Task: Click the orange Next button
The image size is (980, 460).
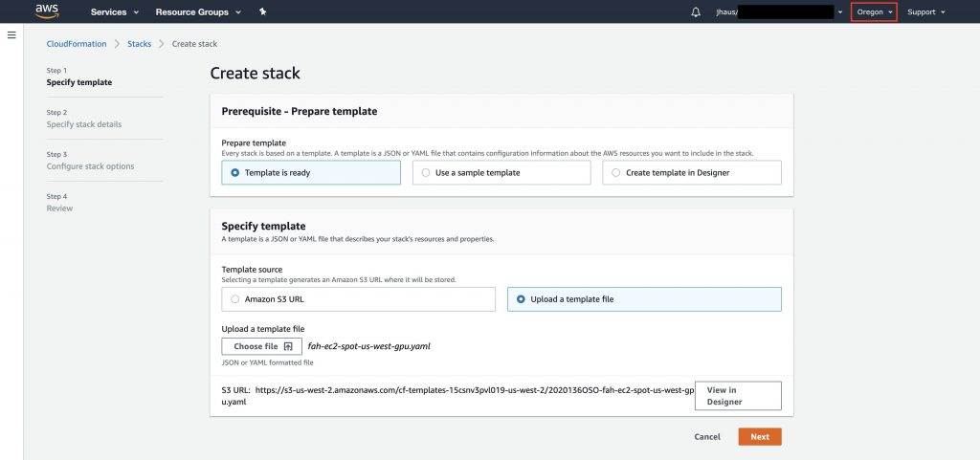Action: (x=759, y=437)
